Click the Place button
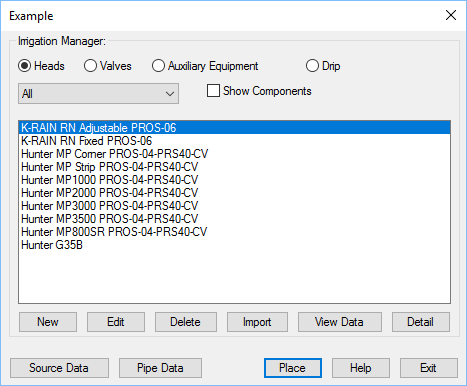Viewport: 467px width, 386px height. coord(293,368)
